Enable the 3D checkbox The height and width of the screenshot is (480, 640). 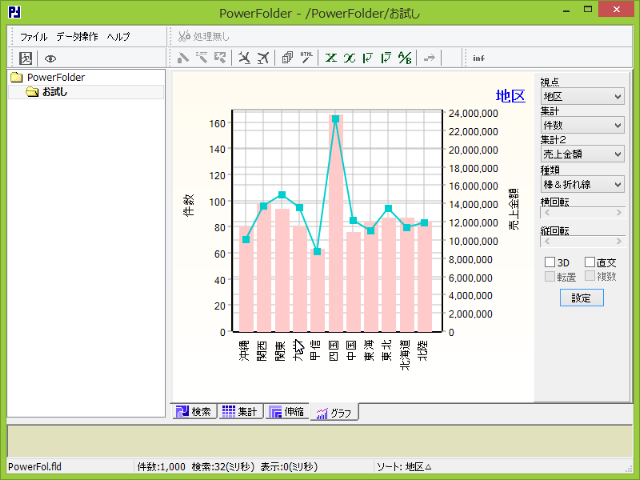pyautogui.click(x=550, y=262)
